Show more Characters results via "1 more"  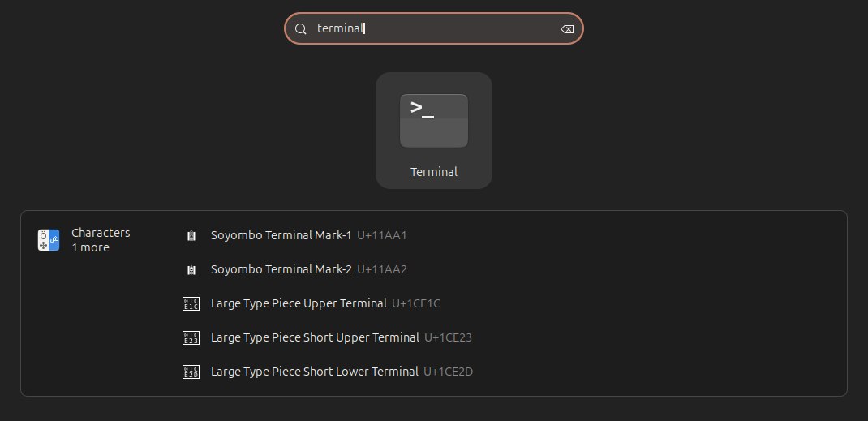[x=90, y=247]
